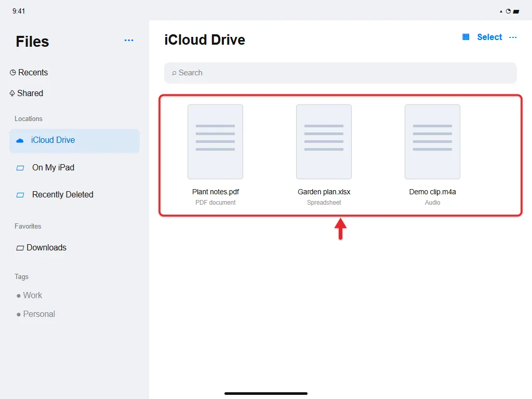Filter by the Work tag
This screenshot has width=532, height=399.
click(x=29, y=295)
